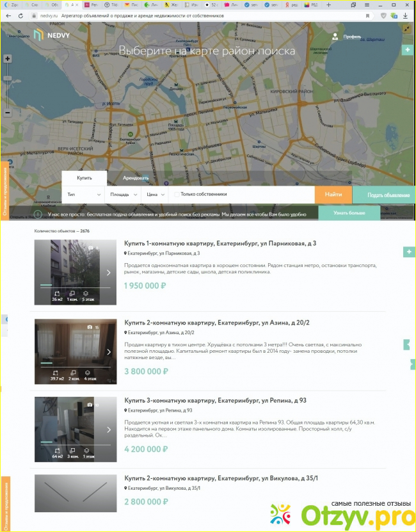The width and height of the screenshot is (416, 532).
Task: Switch to the Арендовать tab
Action: pos(134,178)
